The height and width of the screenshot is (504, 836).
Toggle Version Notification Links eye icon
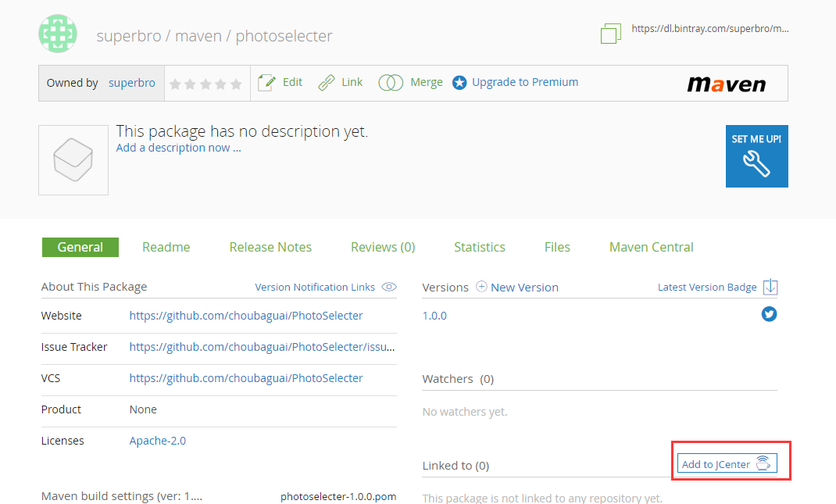pyautogui.click(x=389, y=287)
